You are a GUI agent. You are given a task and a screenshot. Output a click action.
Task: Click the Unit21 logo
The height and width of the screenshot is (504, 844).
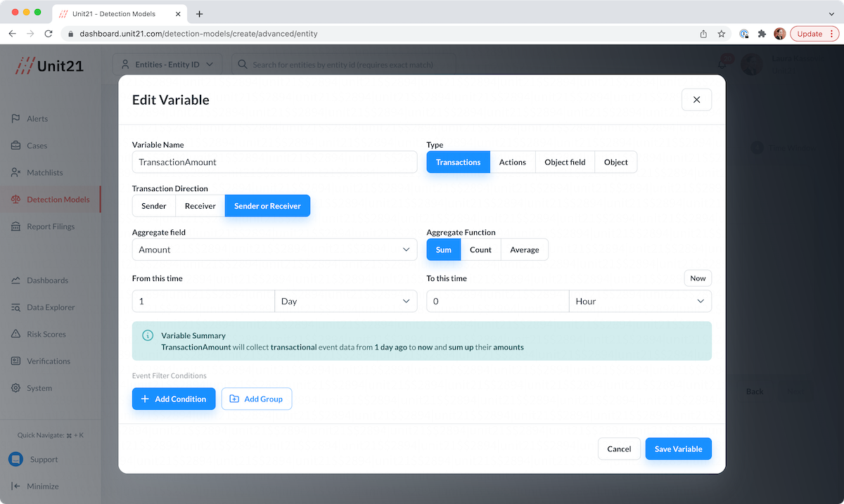(x=51, y=65)
